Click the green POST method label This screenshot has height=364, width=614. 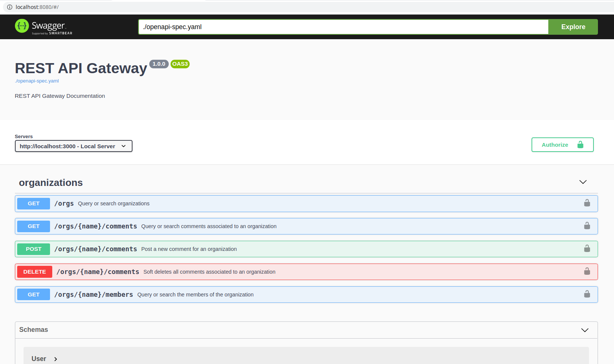34,249
